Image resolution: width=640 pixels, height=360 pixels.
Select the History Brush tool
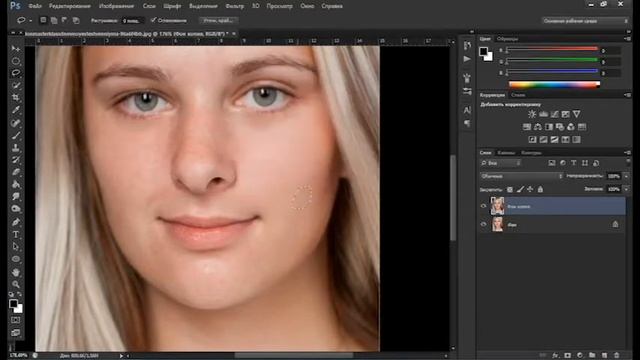point(16,160)
